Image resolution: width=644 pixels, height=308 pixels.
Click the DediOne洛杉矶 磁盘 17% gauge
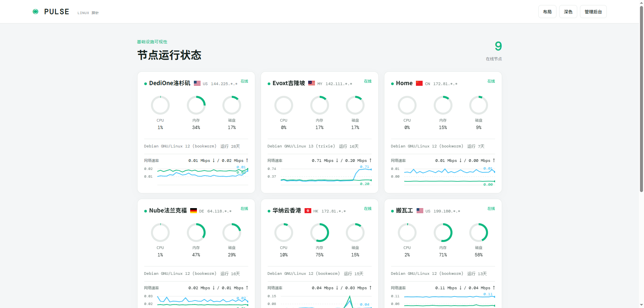[x=232, y=105]
